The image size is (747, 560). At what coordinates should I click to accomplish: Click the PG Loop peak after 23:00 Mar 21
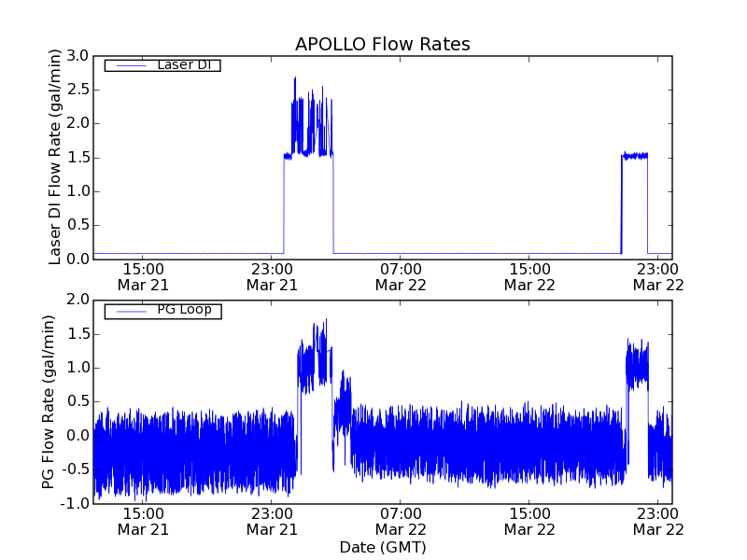325,322
